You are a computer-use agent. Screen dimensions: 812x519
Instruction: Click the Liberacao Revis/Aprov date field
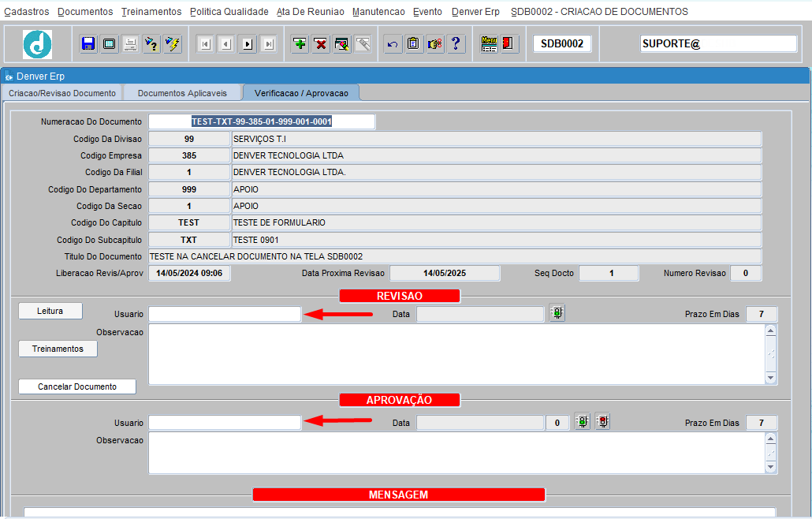(x=189, y=273)
